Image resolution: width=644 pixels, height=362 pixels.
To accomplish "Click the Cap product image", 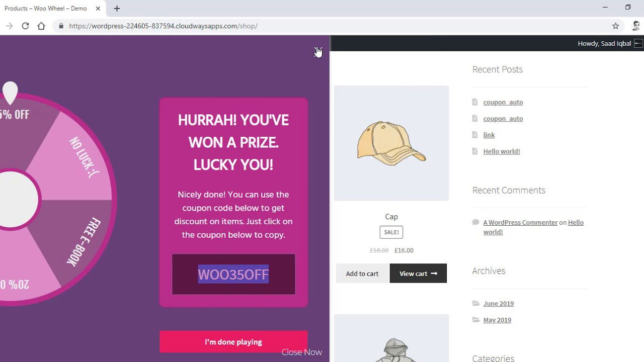I will (x=391, y=143).
